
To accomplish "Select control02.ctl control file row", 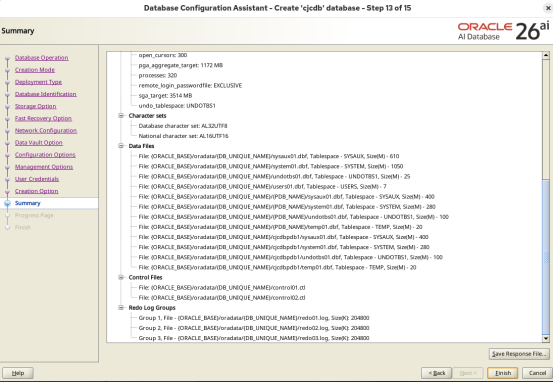I will click(x=222, y=298).
